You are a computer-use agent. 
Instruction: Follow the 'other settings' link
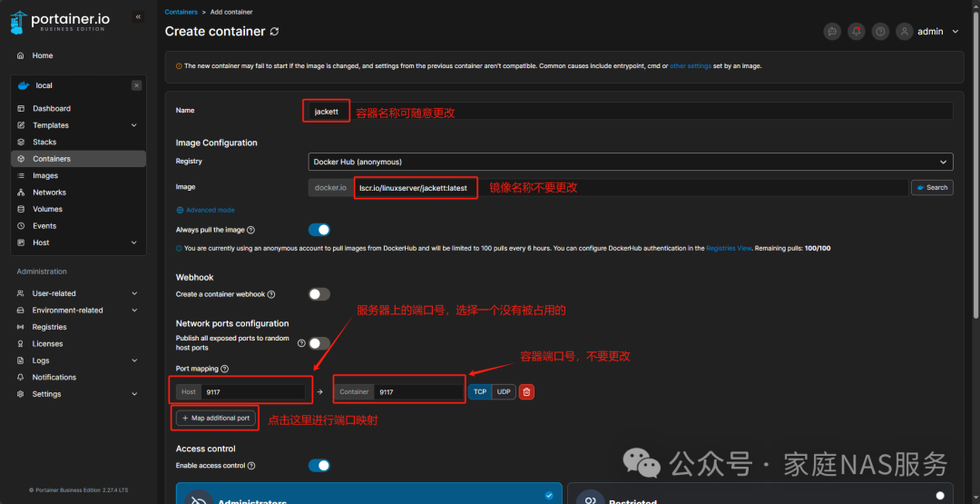click(691, 65)
